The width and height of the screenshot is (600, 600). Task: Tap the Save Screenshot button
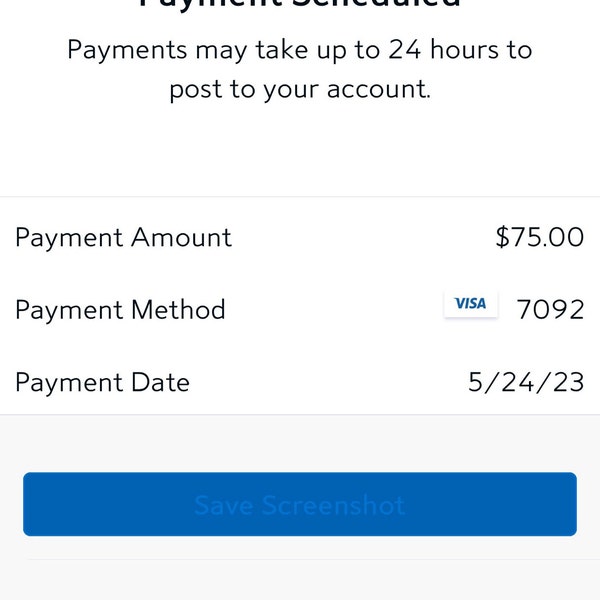click(x=300, y=504)
